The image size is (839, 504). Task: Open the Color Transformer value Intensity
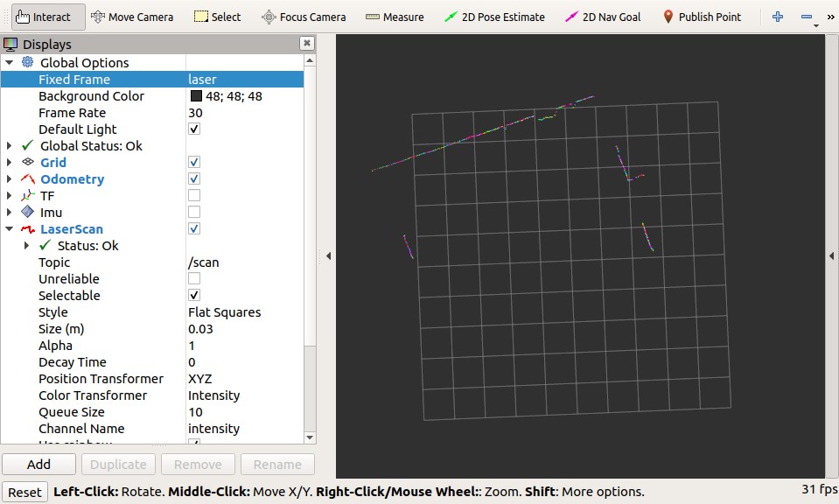[x=245, y=395]
